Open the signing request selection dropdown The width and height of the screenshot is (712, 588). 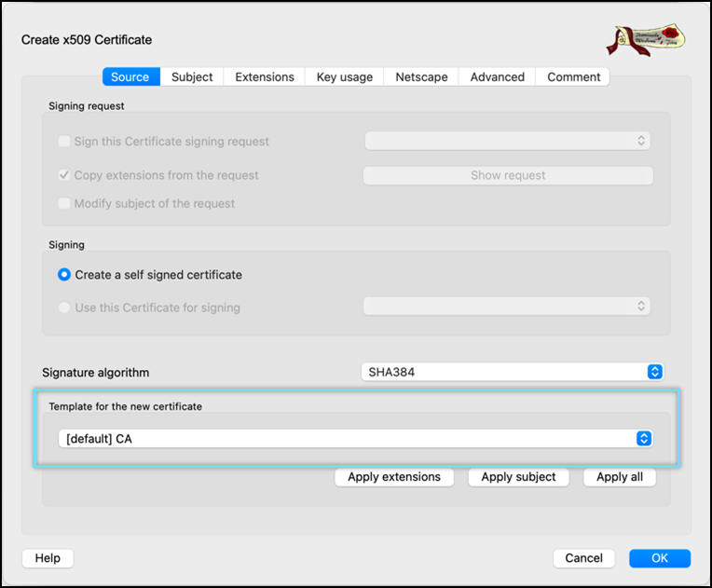pyautogui.click(x=507, y=141)
